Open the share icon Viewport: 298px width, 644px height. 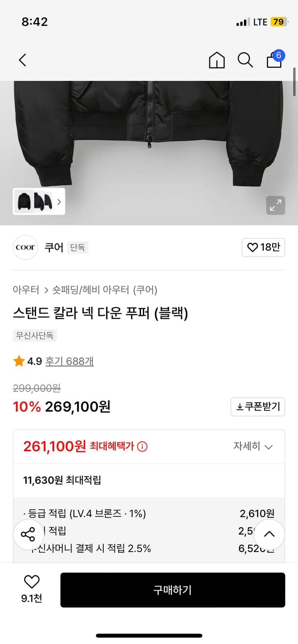coord(29,534)
